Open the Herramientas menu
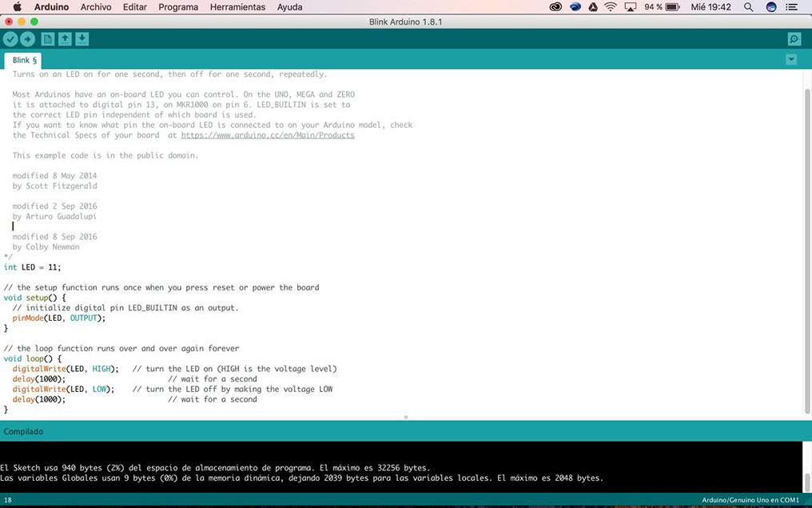Image resolution: width=812 pixels, height=508 pixels. point(237,6)
